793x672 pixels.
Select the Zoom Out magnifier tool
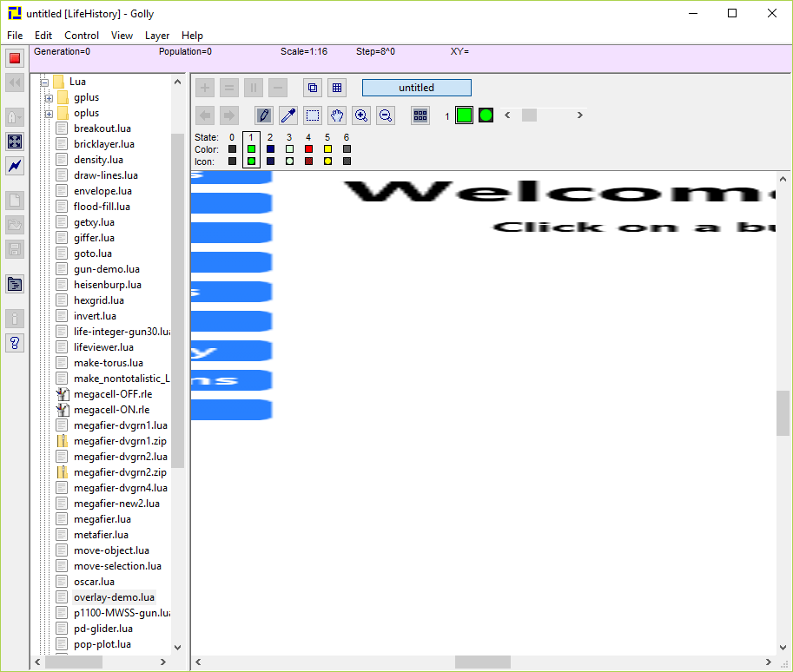pos(386,115)
